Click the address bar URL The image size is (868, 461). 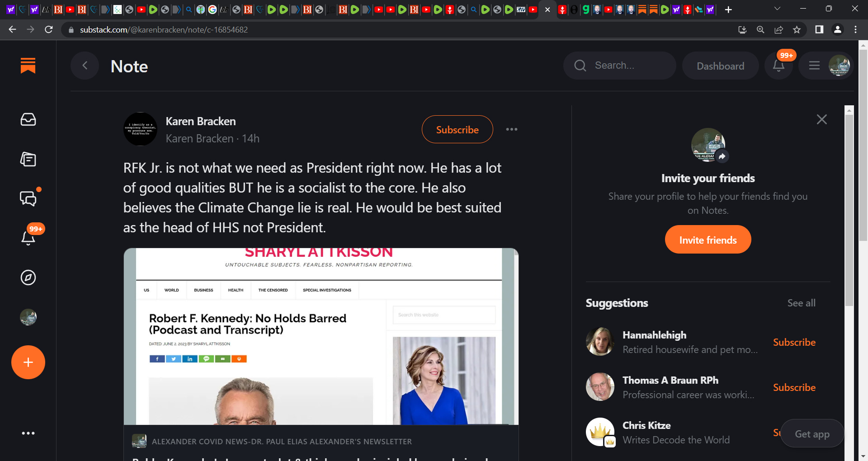pos(164,30)
